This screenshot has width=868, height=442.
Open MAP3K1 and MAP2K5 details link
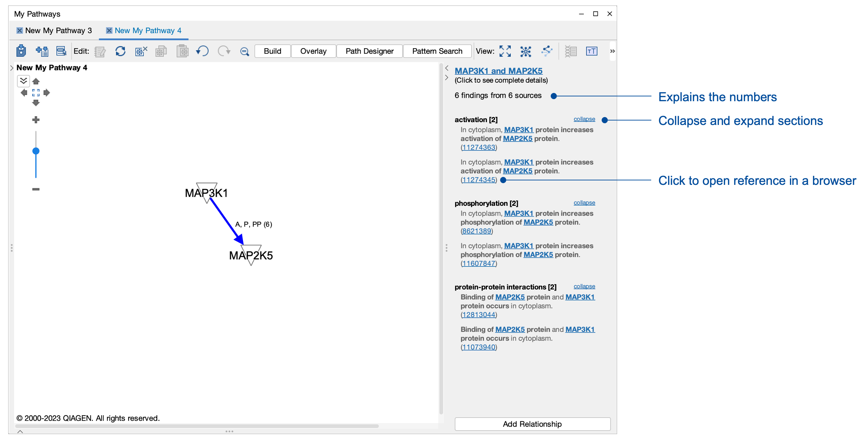click(498, 71)
